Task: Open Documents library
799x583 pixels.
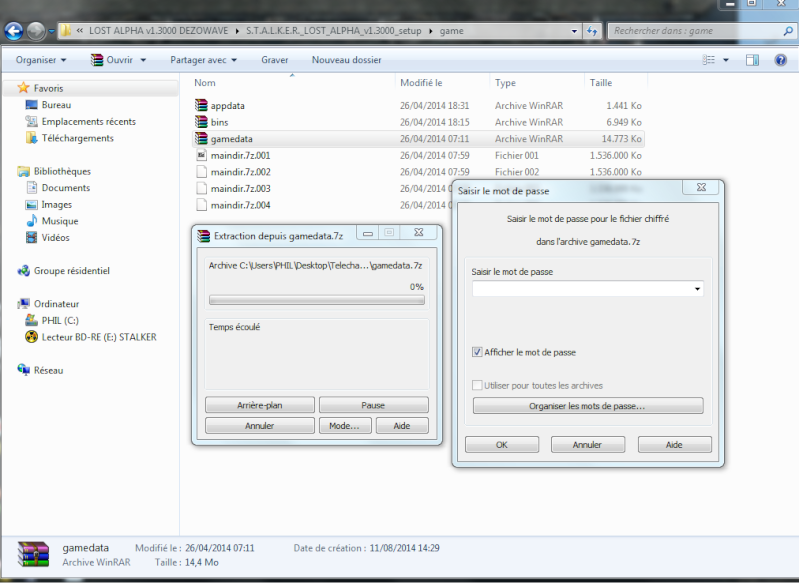Action: point(66,188)
